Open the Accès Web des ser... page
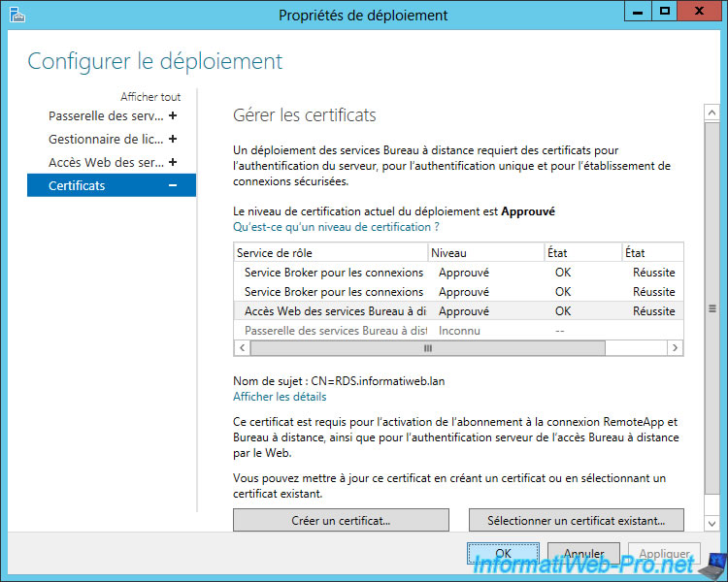 tap(106, 162)
